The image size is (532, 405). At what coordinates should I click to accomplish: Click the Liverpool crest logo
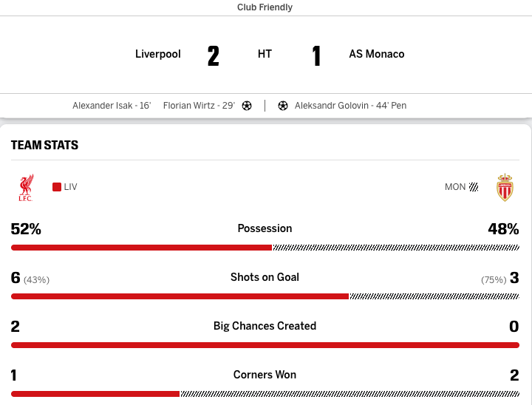[26, 188]
